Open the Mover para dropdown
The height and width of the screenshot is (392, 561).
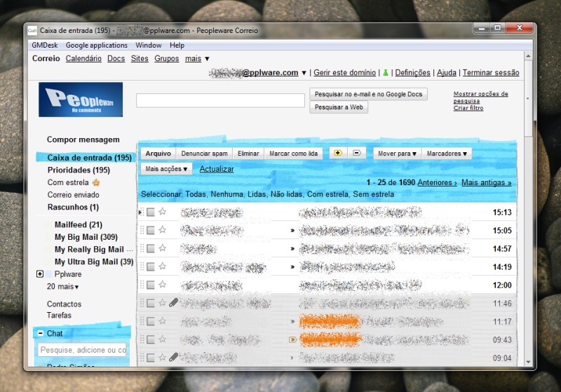(397, 154)
